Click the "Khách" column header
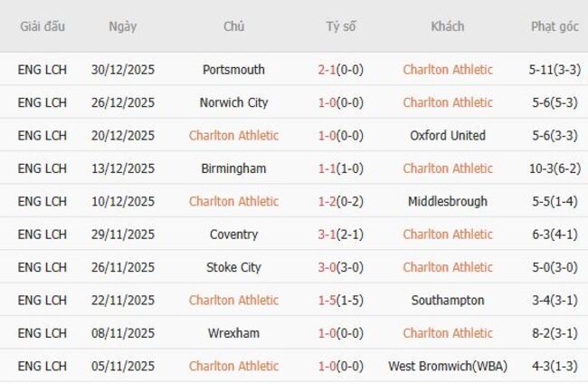588x384 pixels. pyautogui.click(x=448, y=26)
